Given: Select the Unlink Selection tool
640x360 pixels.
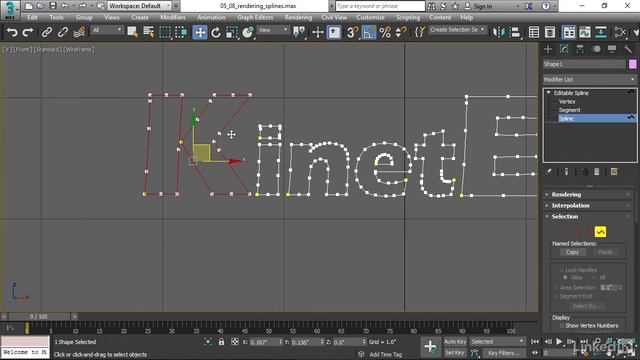Looking at the screenshot, I should (x=62, y=32).
